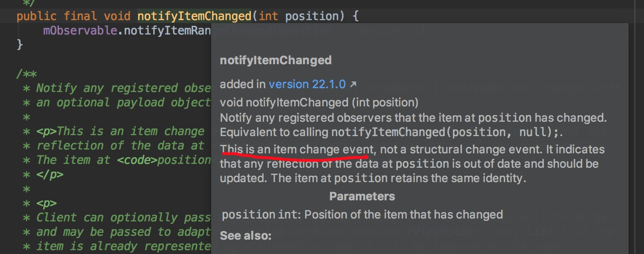Viewport: 644px width, 254px height.
Task: Click the int keyword in method signature
Action: 268,16
